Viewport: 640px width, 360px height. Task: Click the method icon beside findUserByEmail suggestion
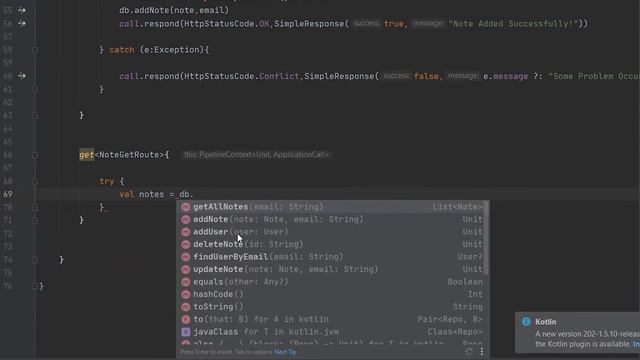coord(186,257)
